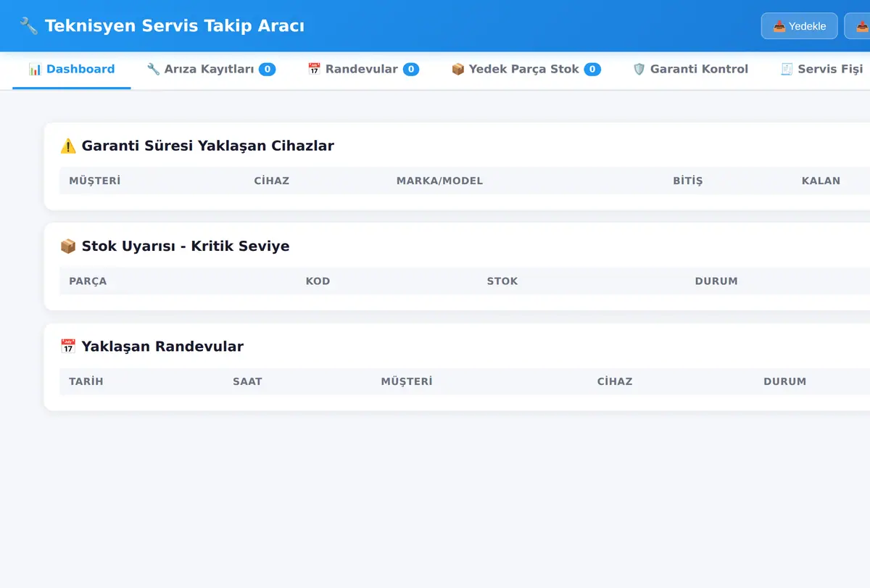
Task: Click the MÜŞTERİ column header in warranty table
Action: [95, 181]
